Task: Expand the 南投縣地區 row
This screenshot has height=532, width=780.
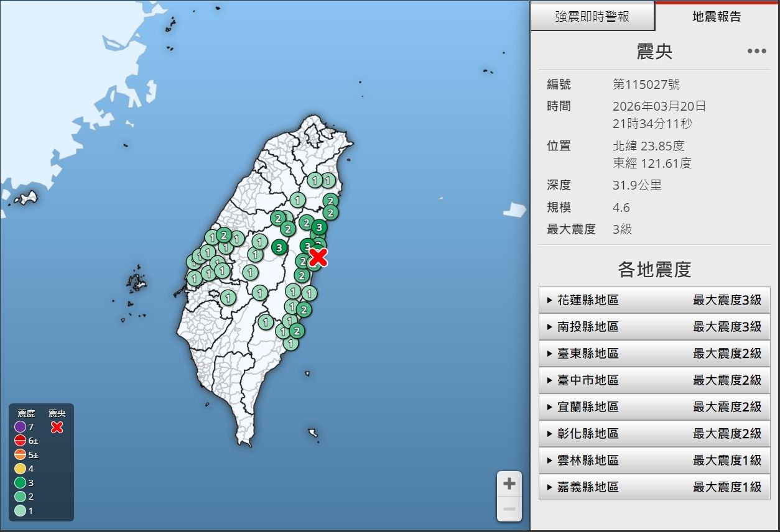Action: tap(654, 327)
